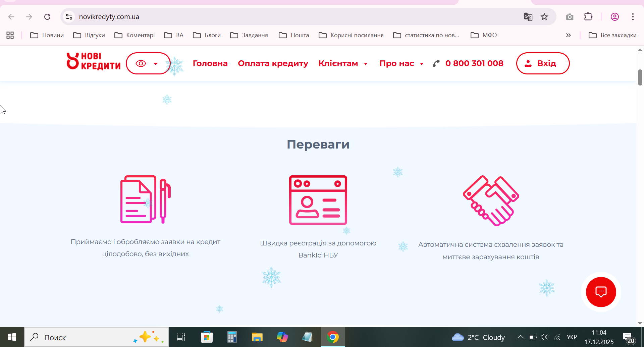Screen dimensions: 644x347
Task: Click the Вхід login button
Action: tap(543, 63)
